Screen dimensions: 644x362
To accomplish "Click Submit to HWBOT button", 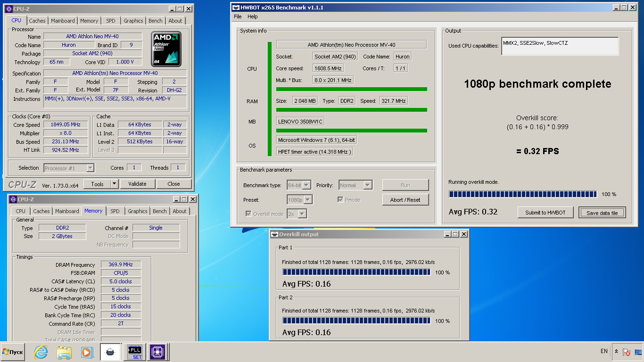I will 545,213.
